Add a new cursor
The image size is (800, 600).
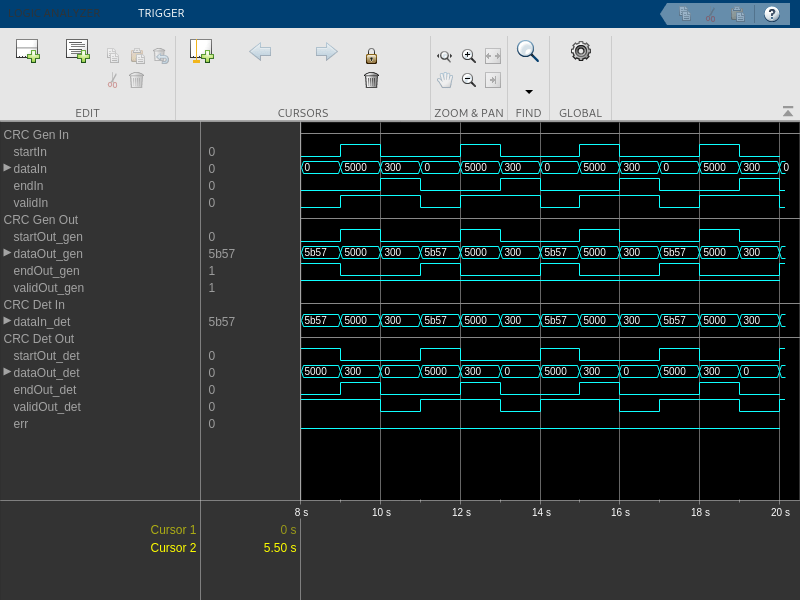(x=201, y=51)
